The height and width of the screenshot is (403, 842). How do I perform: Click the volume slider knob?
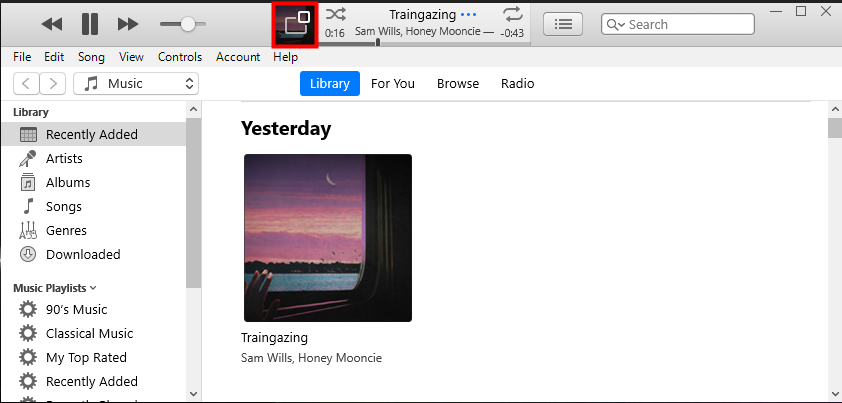coord(187,24)
